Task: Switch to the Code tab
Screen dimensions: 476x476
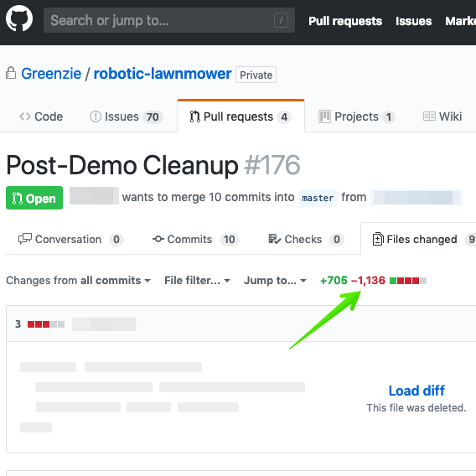Action: click(41, 116)
